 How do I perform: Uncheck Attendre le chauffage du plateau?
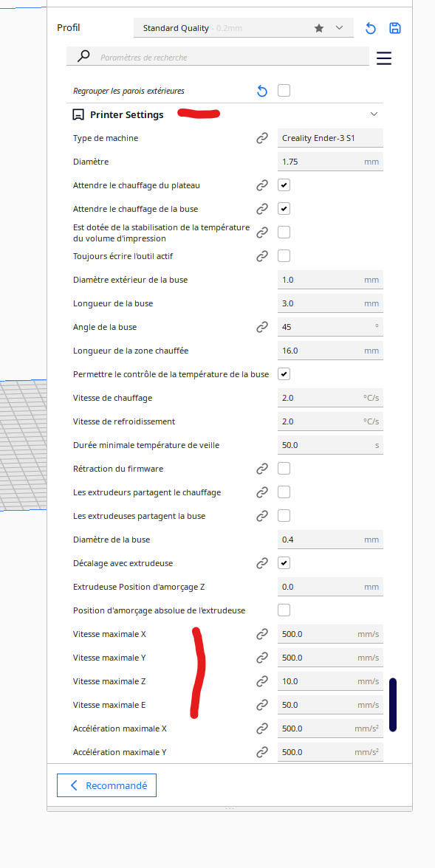coord(284,185)
